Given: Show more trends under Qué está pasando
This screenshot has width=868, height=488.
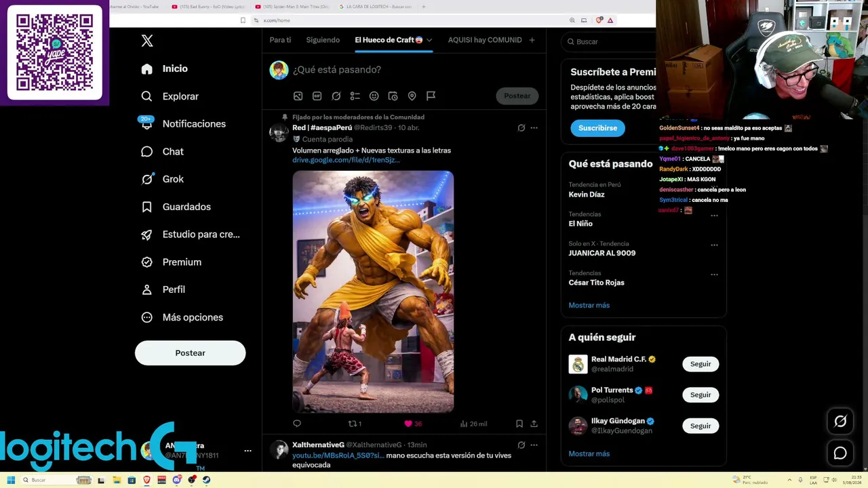Looking at the screenshot, I should pyautogui.click(x=589, y=306).
